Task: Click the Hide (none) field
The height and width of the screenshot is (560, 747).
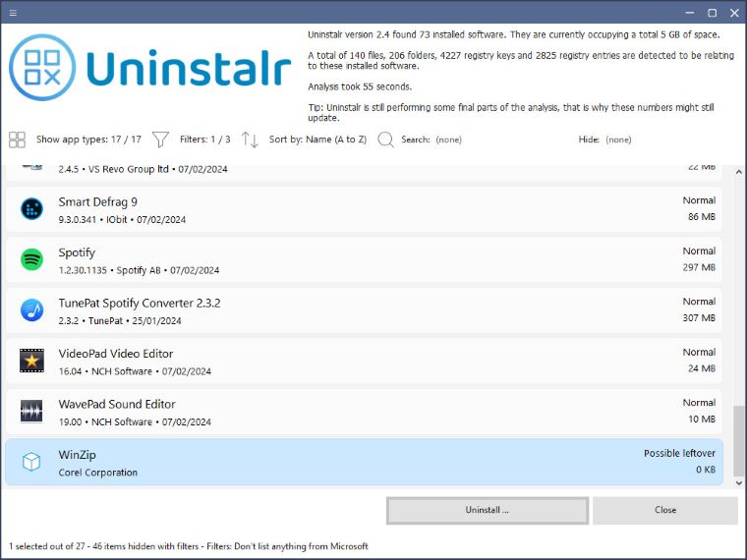Action: (x=605, y=140)
